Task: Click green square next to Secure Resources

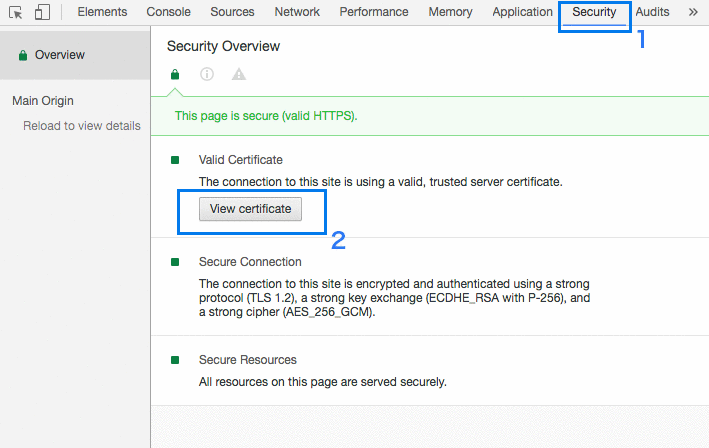Action: (175, 360)
